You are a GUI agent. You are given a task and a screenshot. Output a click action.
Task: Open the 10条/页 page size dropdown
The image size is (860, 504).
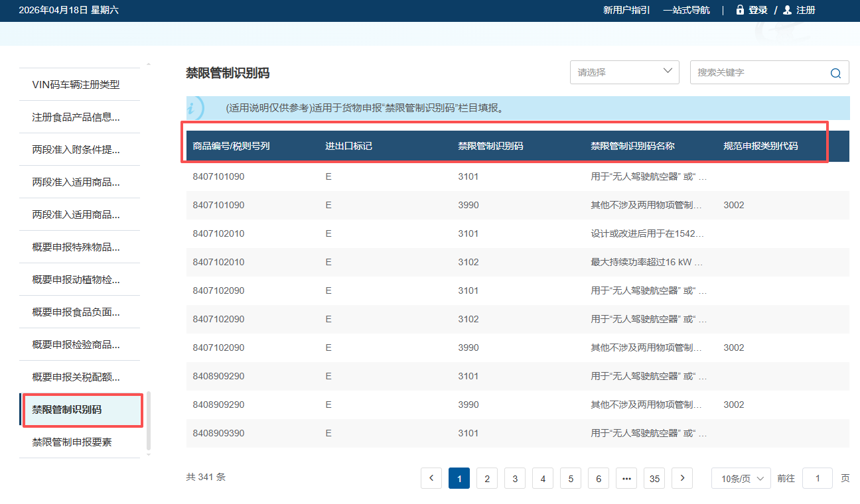tap(741, 477)
